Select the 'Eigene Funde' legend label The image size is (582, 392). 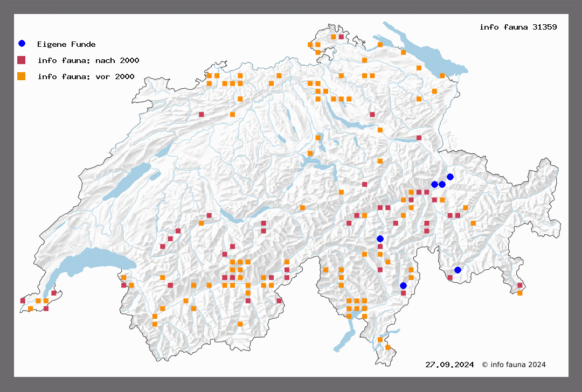(x=66, y=44)
